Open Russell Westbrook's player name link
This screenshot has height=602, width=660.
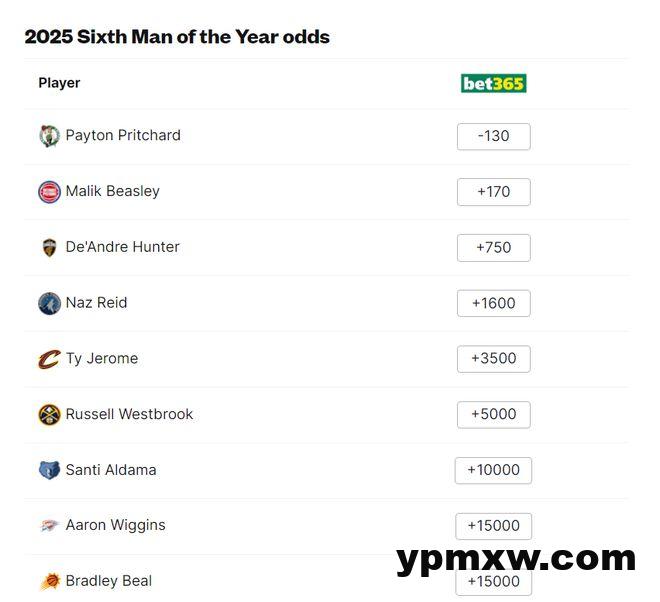(129, 415)
